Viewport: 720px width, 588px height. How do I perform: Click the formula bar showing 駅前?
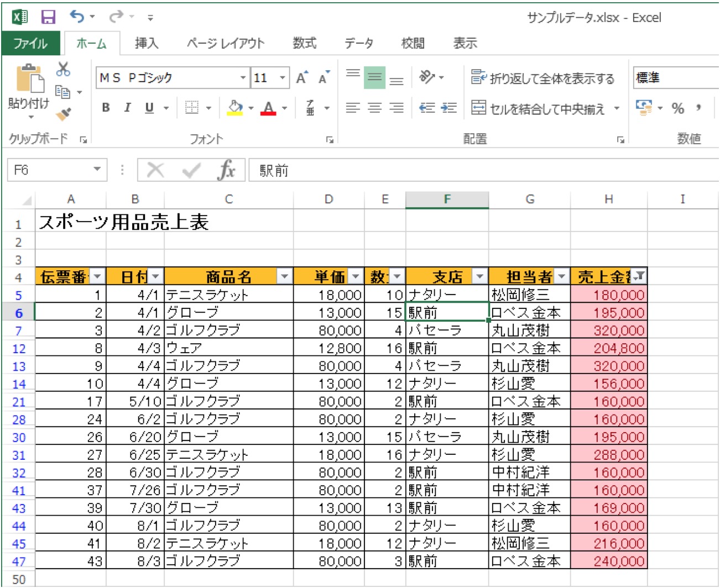[484, 170]
